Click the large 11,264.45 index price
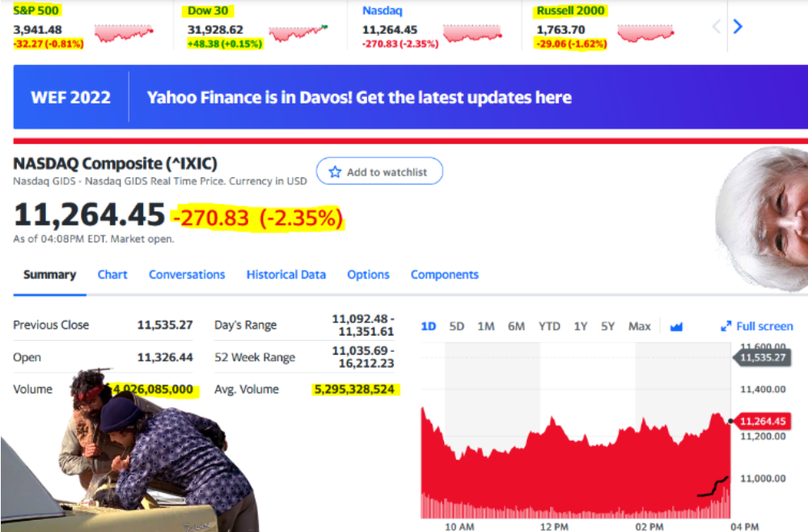 (x=89, y=215)
